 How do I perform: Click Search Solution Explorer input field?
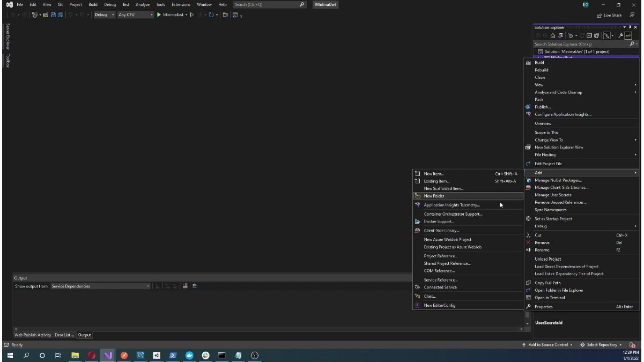(x=581, y=44)
